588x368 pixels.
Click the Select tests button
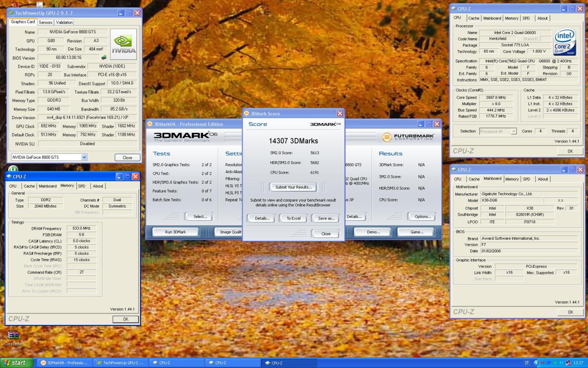(200, 217)
